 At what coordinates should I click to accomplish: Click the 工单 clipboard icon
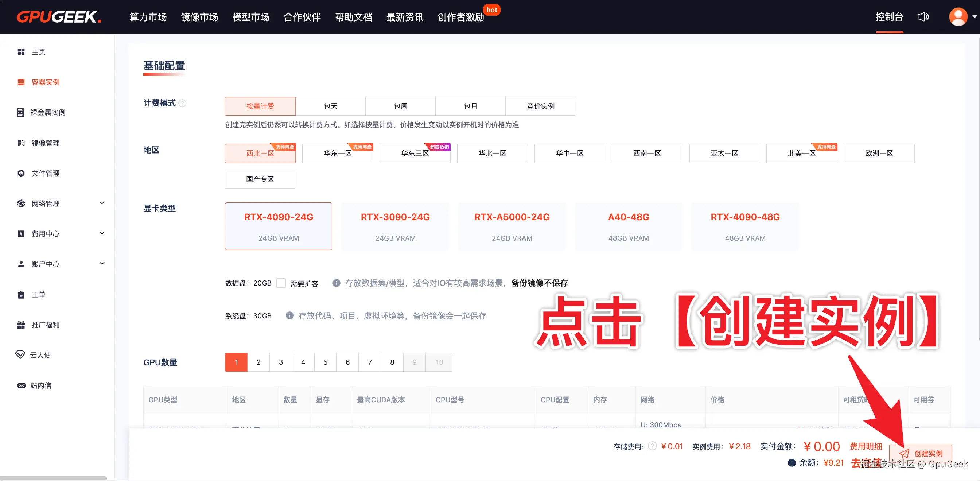21,295
